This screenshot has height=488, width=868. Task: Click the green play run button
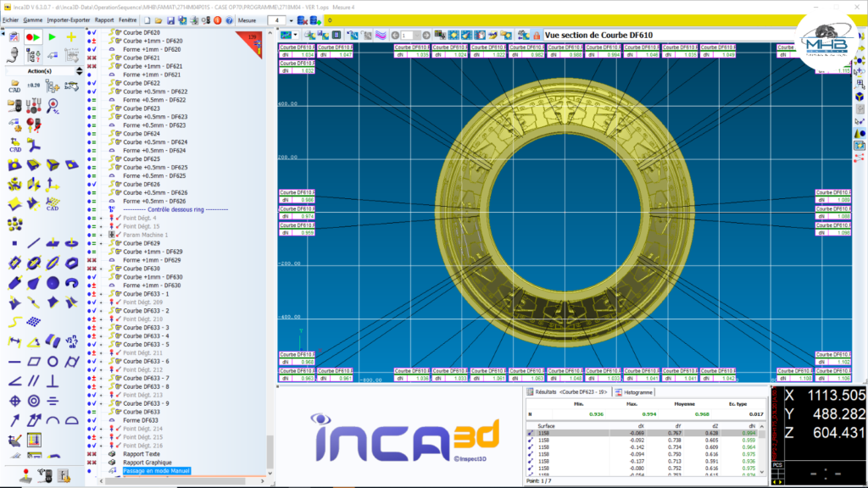[x=53, y=37]
